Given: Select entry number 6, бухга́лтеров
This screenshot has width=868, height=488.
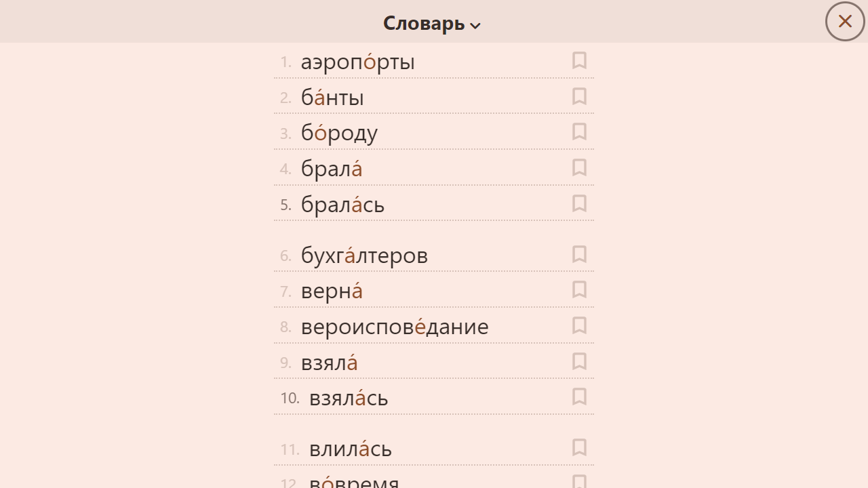Looking at the screenshot, I should 364,255.
